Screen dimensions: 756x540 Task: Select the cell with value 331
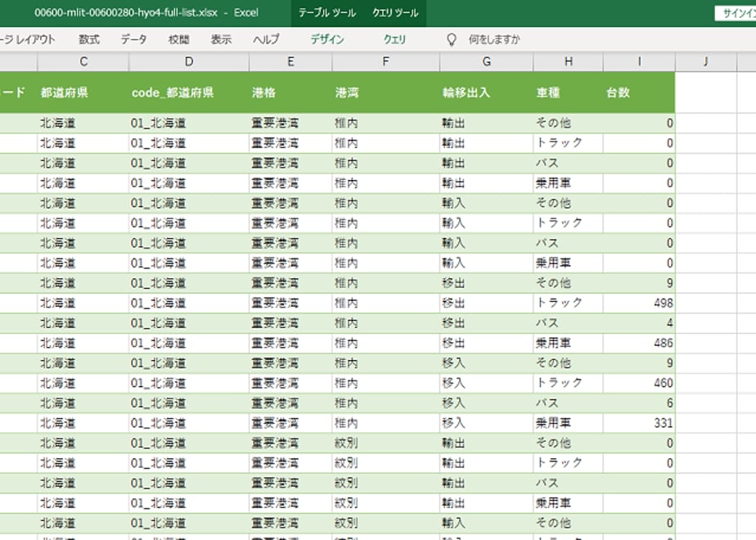click(x=639, y=423)
